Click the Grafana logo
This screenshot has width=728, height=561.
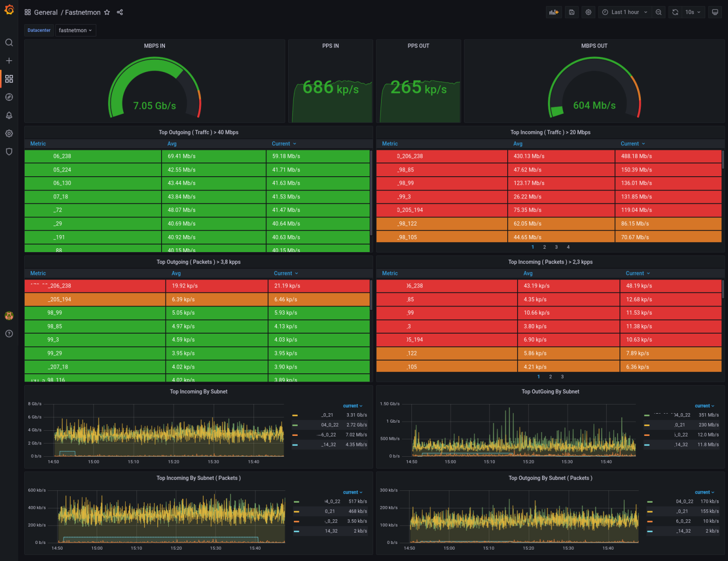[9, 9]
